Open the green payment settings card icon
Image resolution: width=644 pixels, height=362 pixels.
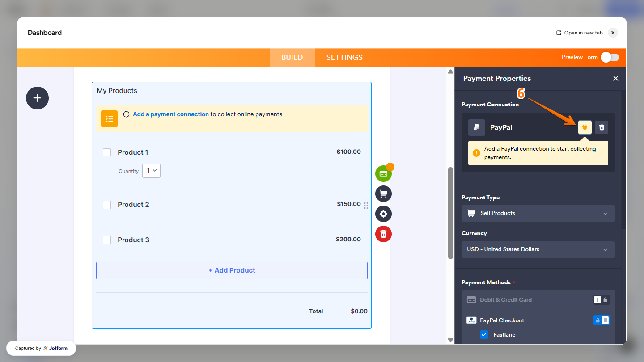(x=383, y=173)
